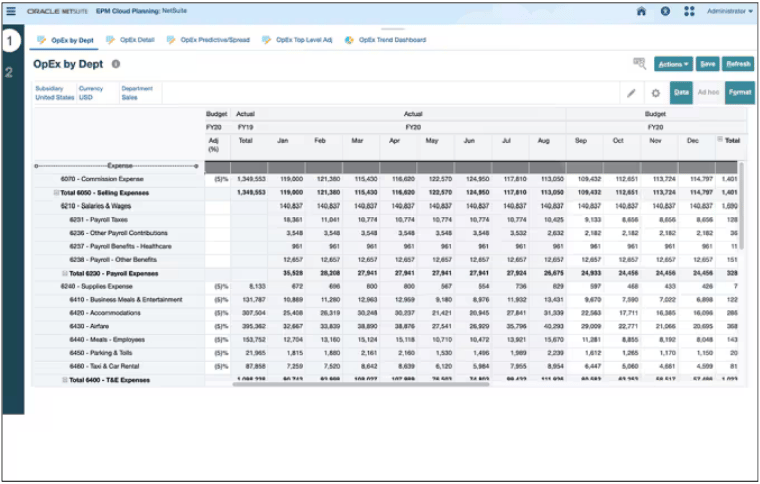Open the OpEx Predictive/Spread tab
This screenshot has width=760, height=484.
208,40
